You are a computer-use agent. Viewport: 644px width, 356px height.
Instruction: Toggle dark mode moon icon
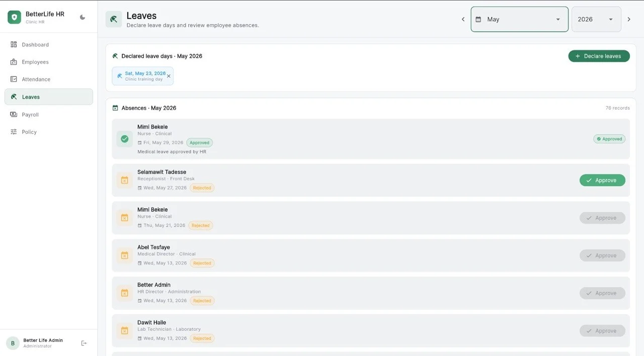[83, 17]
